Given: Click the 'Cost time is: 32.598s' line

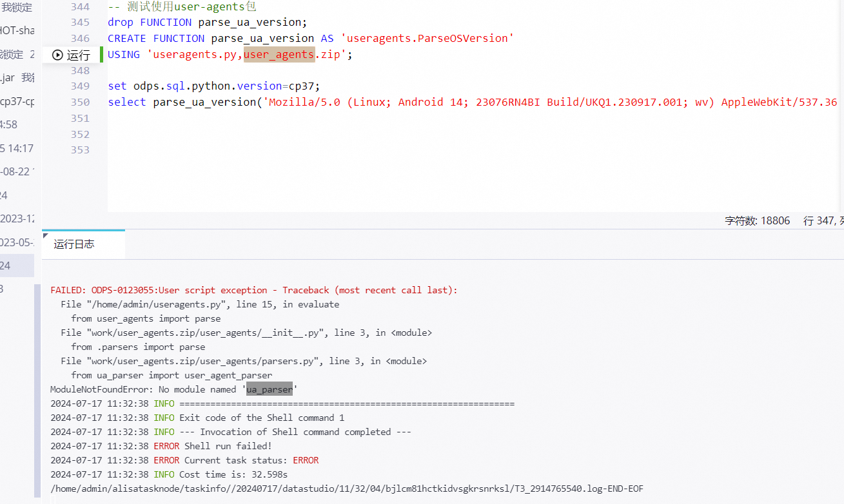Looking at the screenshot, I should 169,474.
